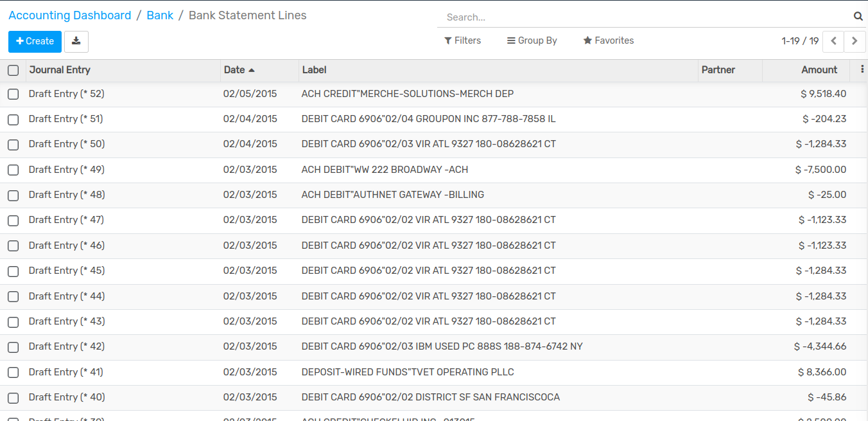Open the TVET OPERATING PLLC deposit row
This screenshot has width=868, height=421.
(408, 372)
